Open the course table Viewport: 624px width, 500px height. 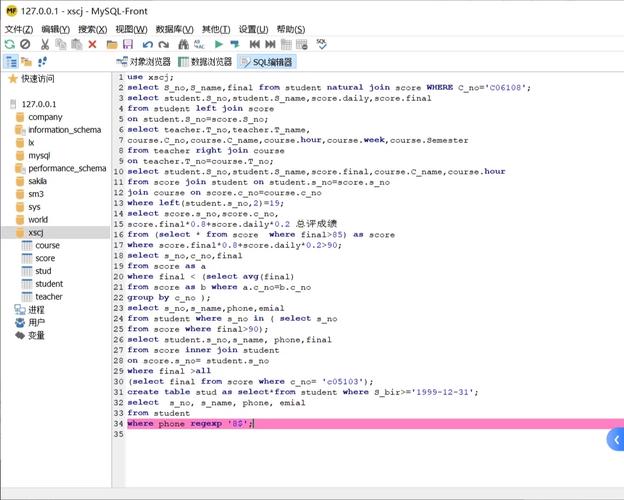coord(47,246)
